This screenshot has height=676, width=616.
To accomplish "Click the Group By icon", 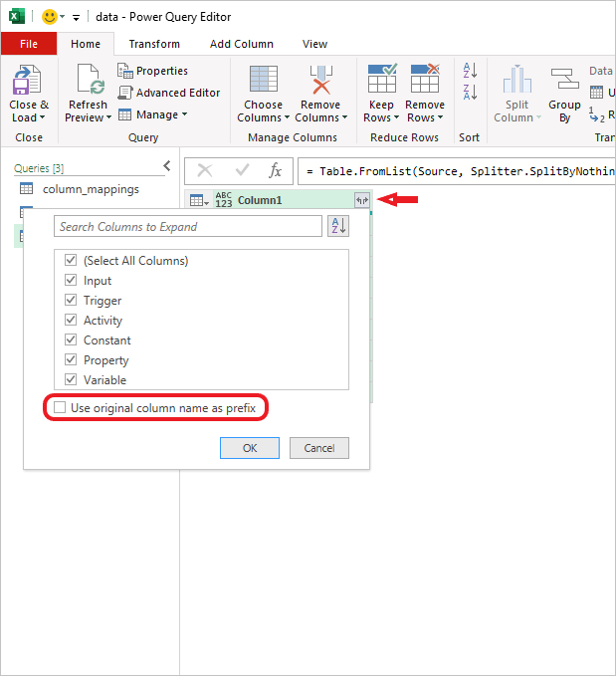I will [x=564, y=79].
